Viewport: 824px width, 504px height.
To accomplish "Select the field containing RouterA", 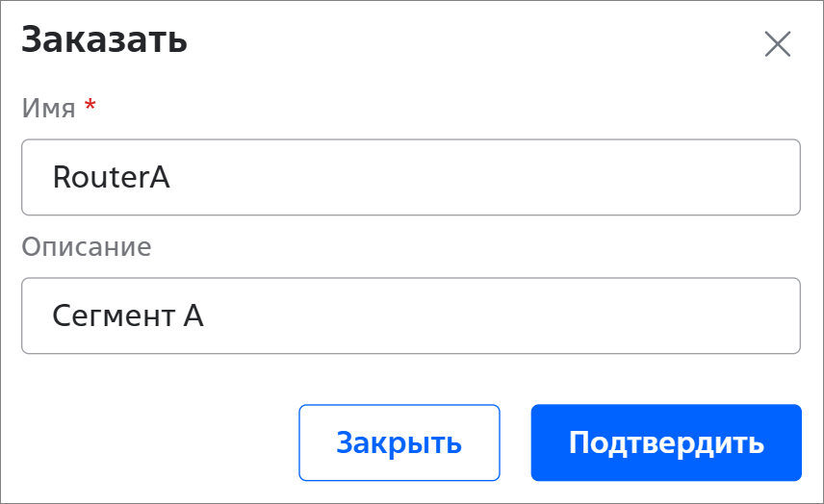I will 411,178.
